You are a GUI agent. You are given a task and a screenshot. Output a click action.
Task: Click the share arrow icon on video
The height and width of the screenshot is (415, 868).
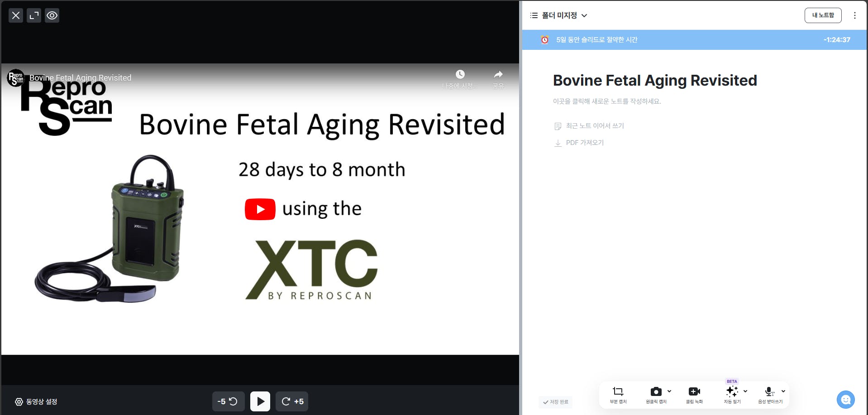(498, 74)
